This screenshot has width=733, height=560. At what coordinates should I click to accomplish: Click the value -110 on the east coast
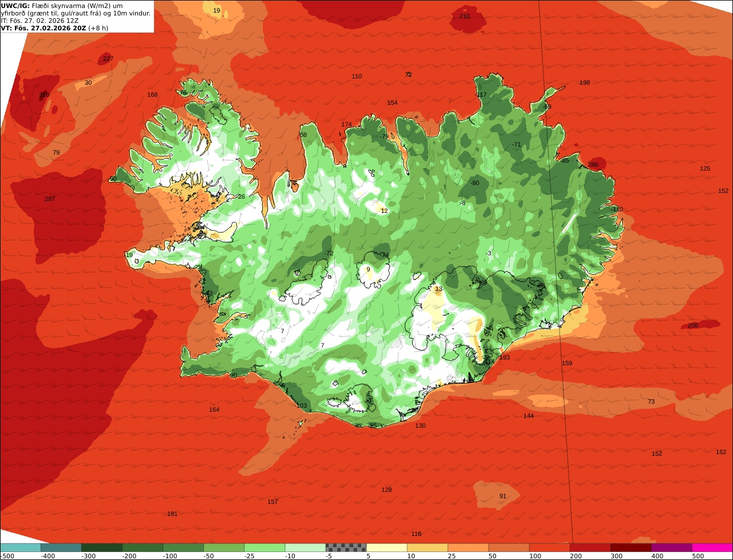pyautogui.click(x=616, y=210)
